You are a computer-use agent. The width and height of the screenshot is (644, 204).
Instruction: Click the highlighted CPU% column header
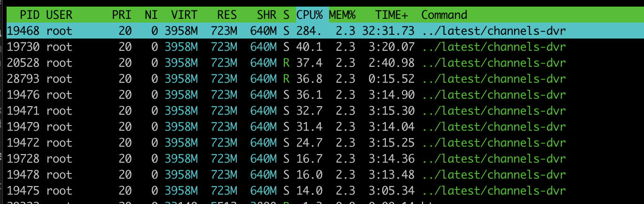(309, 15)
